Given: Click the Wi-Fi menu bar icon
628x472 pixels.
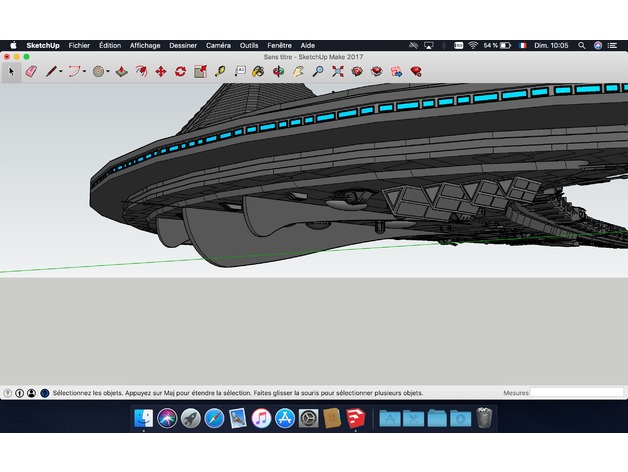Looking at the screenshot, I should [x=473, y=45].
